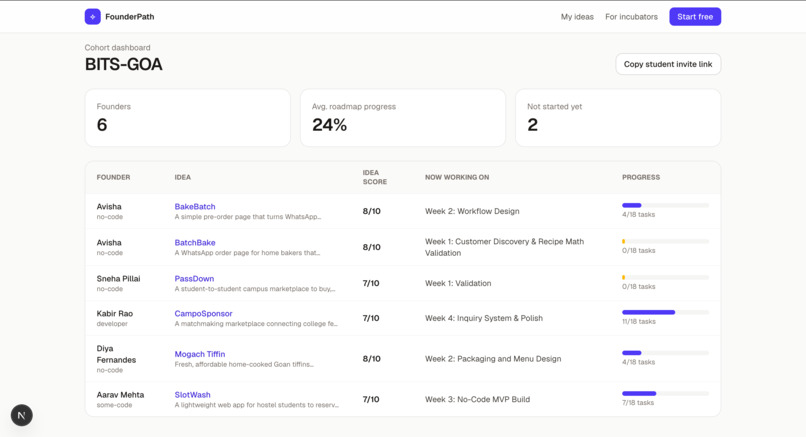Click the 8/10 score for Mogach Tiffin
Screen dimensions: 806x437
[371, 358]
